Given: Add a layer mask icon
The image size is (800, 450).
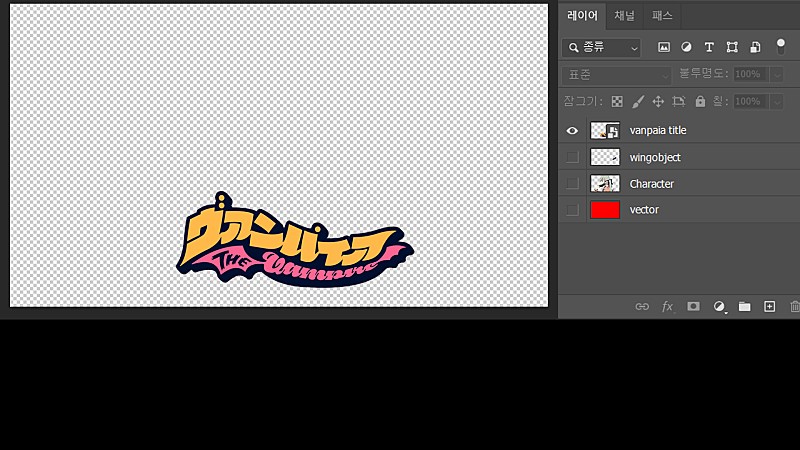Looking at the screenshot, I should (x=693, y=306).
